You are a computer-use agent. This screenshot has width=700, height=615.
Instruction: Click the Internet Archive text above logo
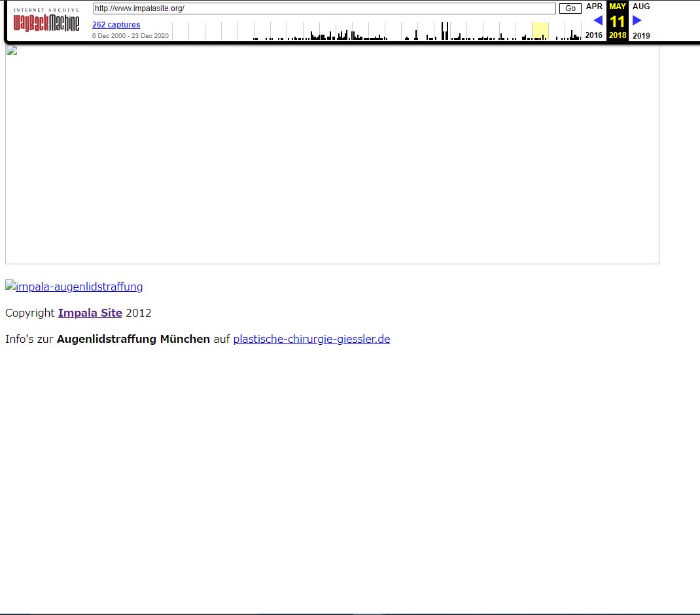[46, 10]
